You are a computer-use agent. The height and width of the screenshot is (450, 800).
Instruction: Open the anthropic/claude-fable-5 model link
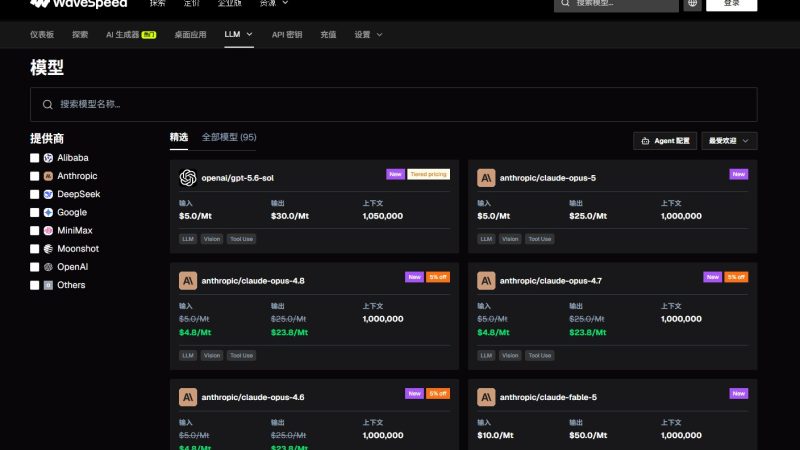coord(548,397)
